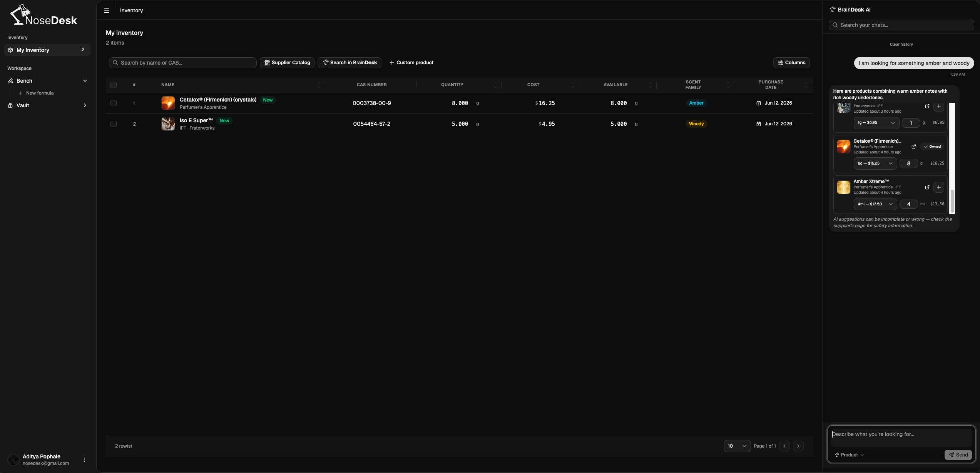Image resolution: width=980 pixels, height=473 pixels.
Task: Click the Amber scent family tag
Action: coord(696,103)
